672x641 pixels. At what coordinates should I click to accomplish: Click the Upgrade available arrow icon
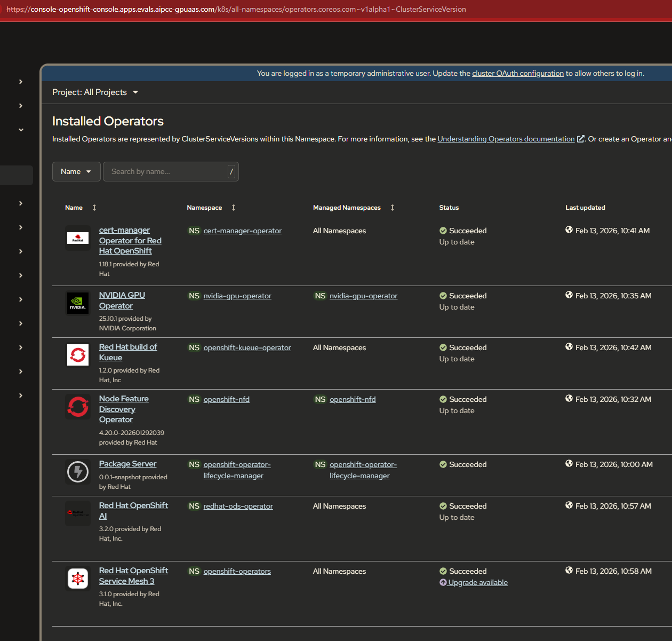tap(443, 582)
